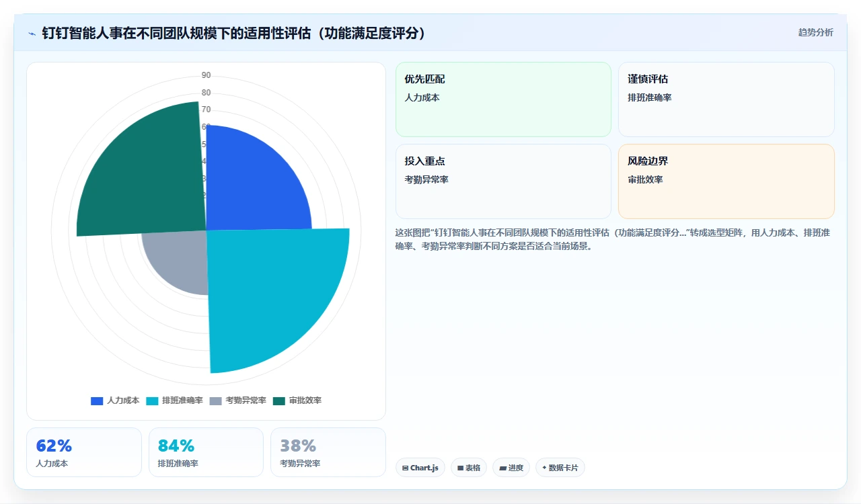The image size is (861, 504).
Task: Open the 谨慎评估 card
Action: click(726, 99)
